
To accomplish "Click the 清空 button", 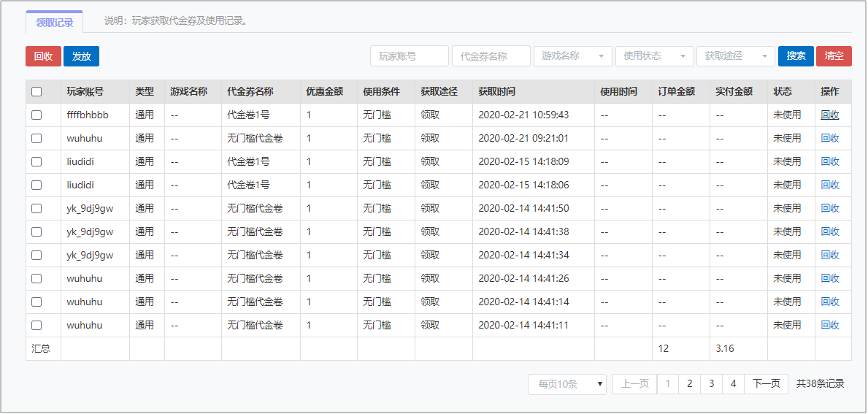I will pos(834,56).
